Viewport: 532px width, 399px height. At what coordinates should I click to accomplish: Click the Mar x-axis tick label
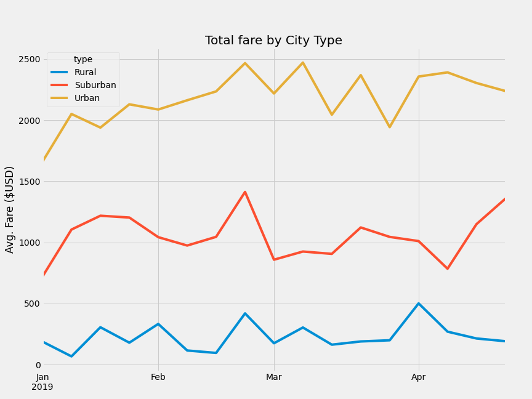pyautogui.click(x=274, y=377)
